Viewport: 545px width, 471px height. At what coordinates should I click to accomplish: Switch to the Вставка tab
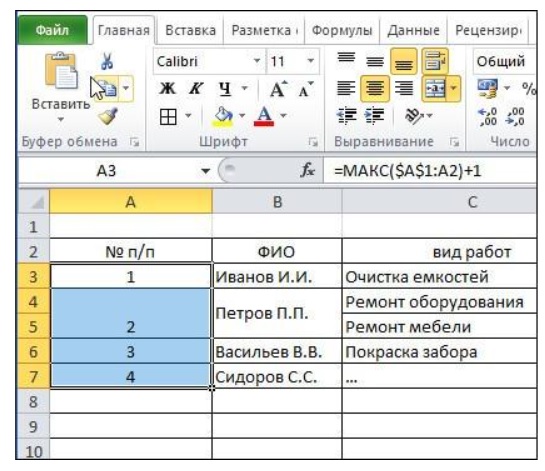(x=190, y=31)
